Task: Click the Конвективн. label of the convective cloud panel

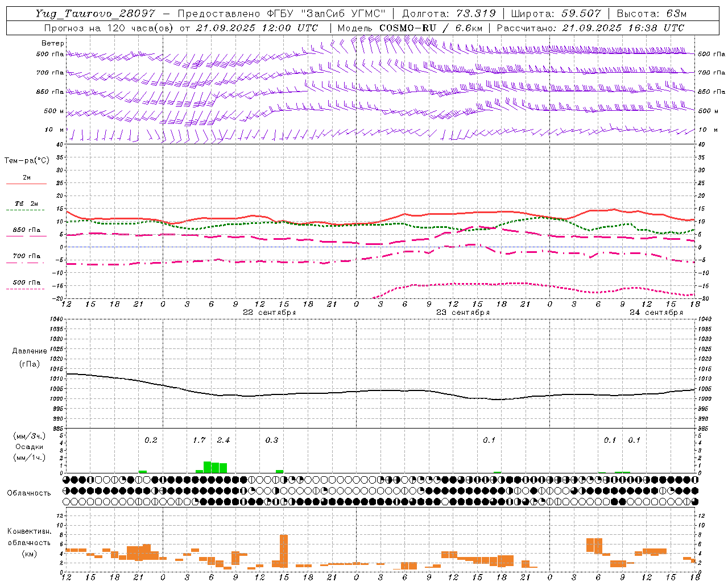Action: [x=30, y=531]
